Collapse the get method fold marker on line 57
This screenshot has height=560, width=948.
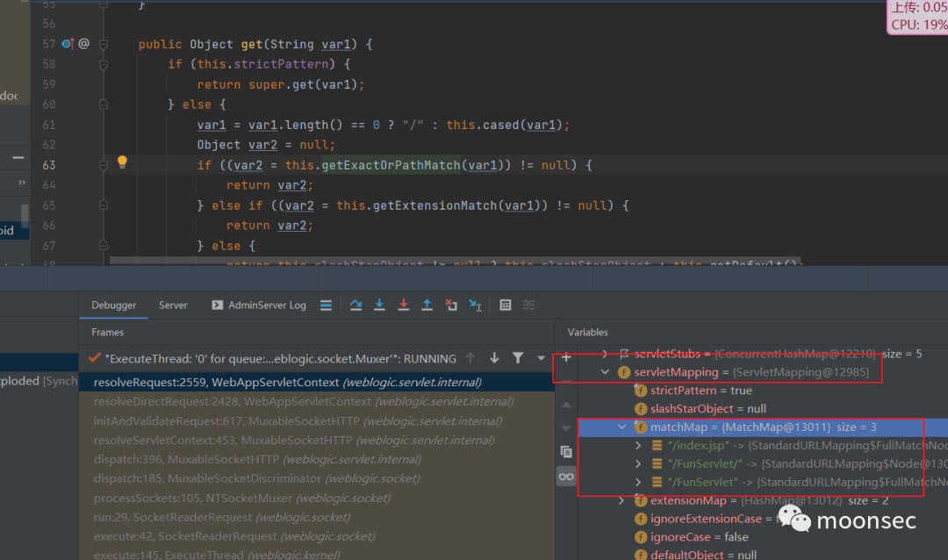click(x=104, y=44)
